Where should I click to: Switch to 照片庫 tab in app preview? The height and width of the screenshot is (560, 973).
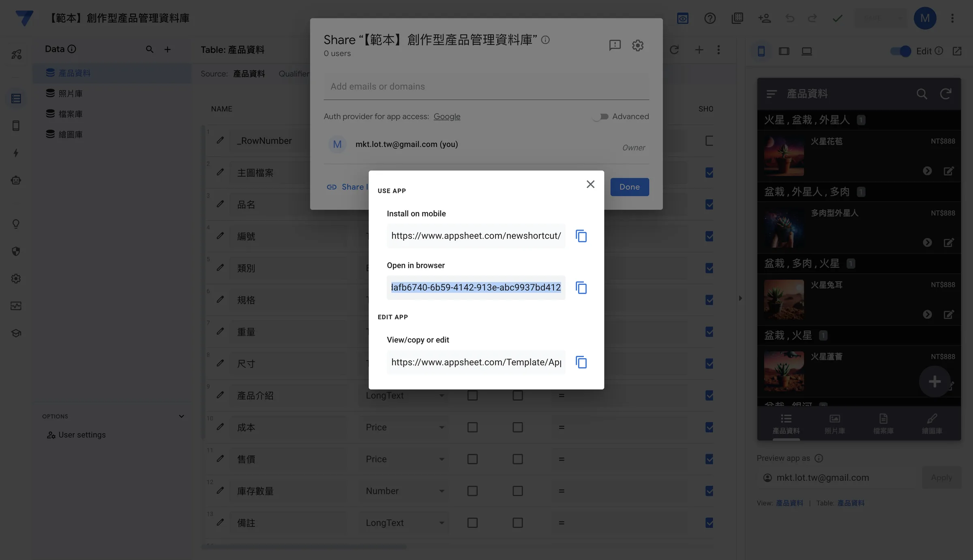click(834, 424)
